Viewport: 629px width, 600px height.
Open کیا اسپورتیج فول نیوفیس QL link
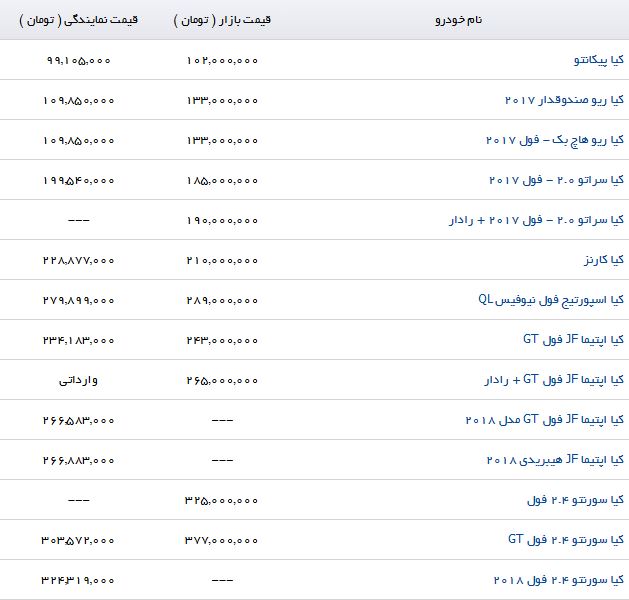(551, 300)
